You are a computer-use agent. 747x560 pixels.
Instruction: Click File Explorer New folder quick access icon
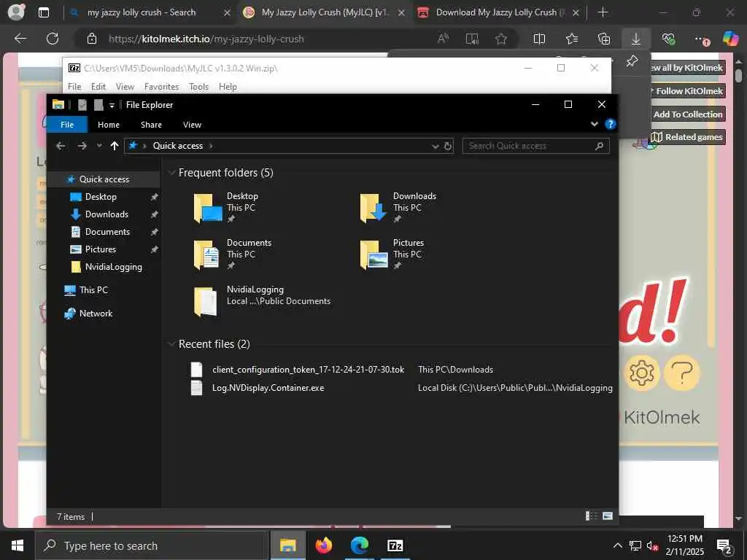click(x=98, y=105)
